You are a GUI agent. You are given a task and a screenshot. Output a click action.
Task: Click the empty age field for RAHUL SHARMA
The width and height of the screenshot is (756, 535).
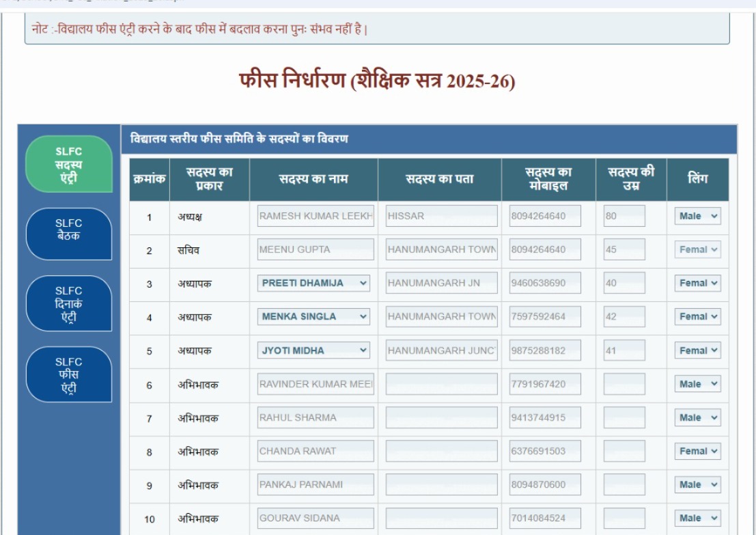(x=624, y=417)
